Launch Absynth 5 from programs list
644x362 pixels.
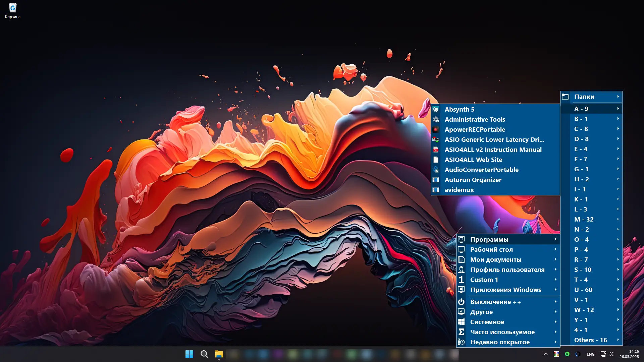tap(459, 109)
